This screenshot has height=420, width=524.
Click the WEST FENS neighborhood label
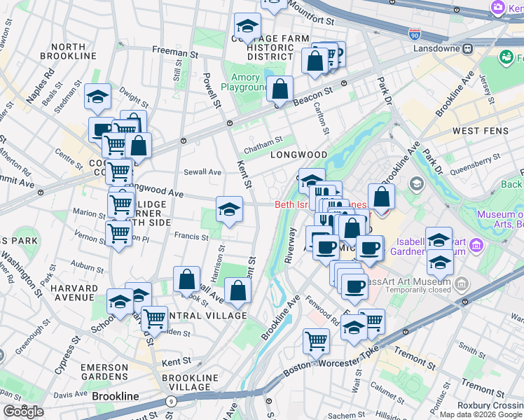click(481, 131)
